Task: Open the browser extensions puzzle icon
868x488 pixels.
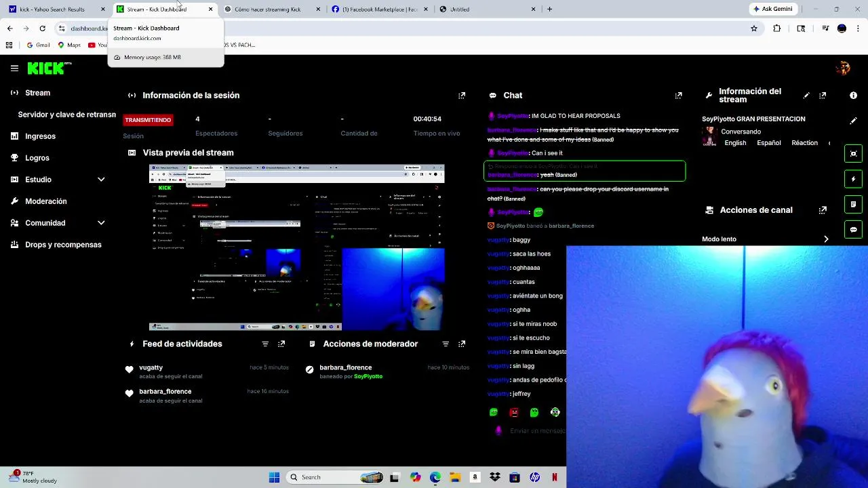Action: point(777,28)
